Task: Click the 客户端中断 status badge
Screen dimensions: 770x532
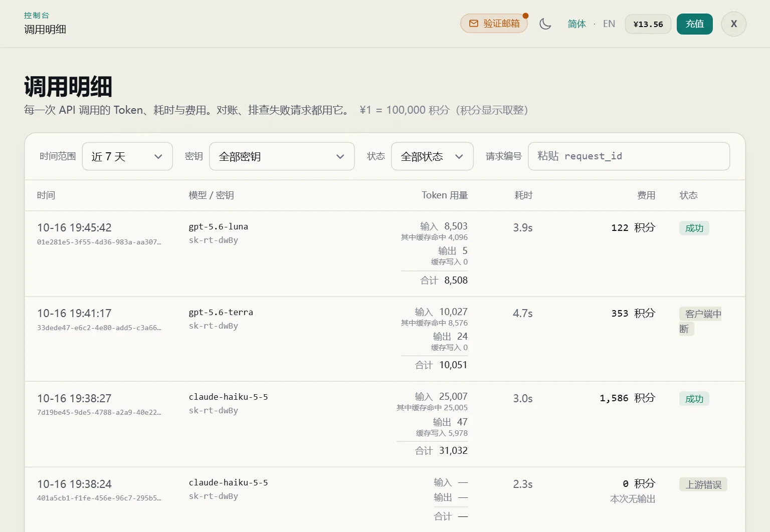Action: [700, 321]
